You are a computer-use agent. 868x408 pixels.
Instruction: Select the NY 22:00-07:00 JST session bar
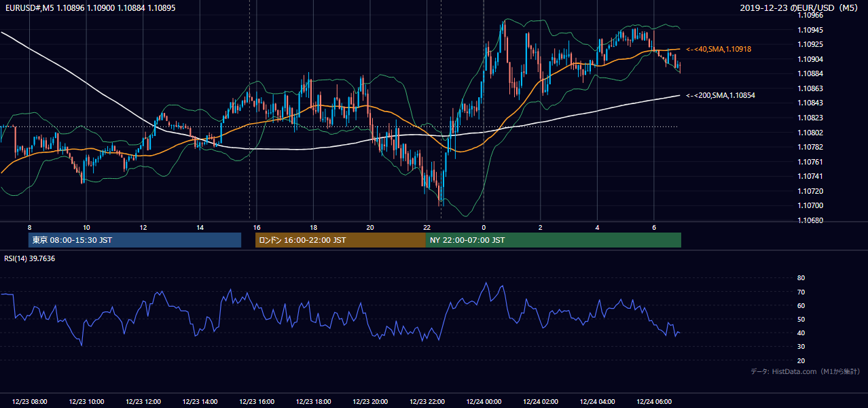pos(554,240)
